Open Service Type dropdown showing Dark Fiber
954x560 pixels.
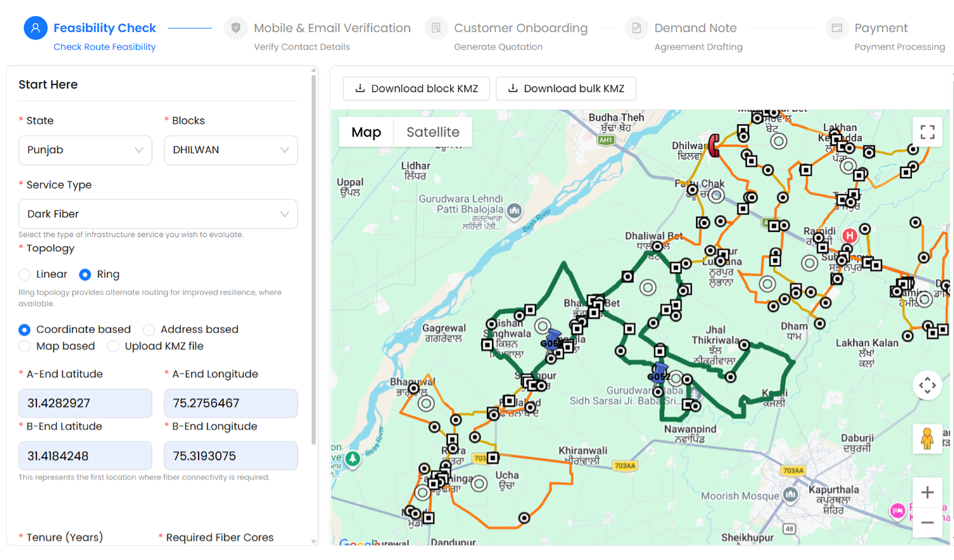(x=158, y=214)
